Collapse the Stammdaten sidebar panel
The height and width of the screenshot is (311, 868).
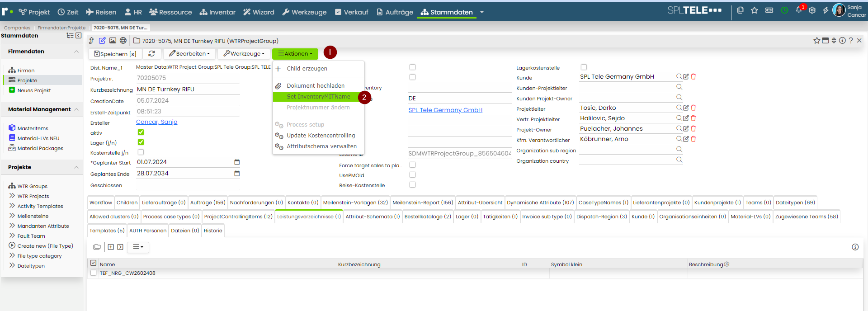79,36
